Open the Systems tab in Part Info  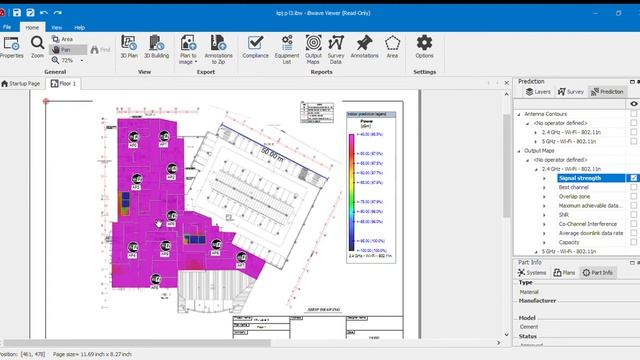tap(532, 273)
